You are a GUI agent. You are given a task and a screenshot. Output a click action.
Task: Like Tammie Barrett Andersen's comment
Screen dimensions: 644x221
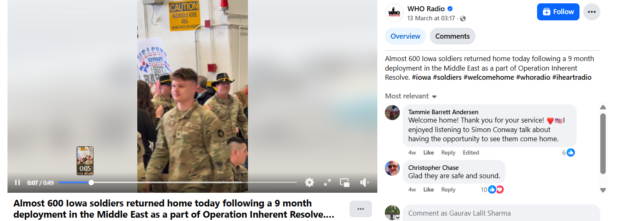429,152
